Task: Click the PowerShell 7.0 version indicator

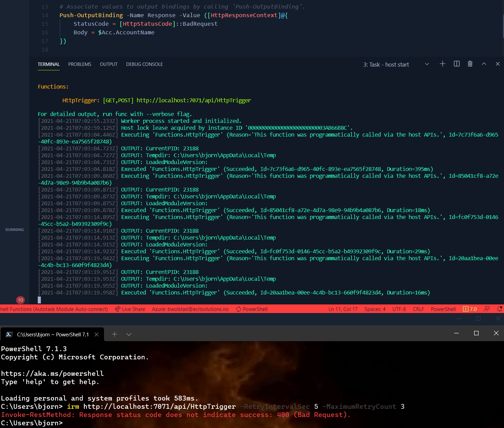Action: click(470, 309)
